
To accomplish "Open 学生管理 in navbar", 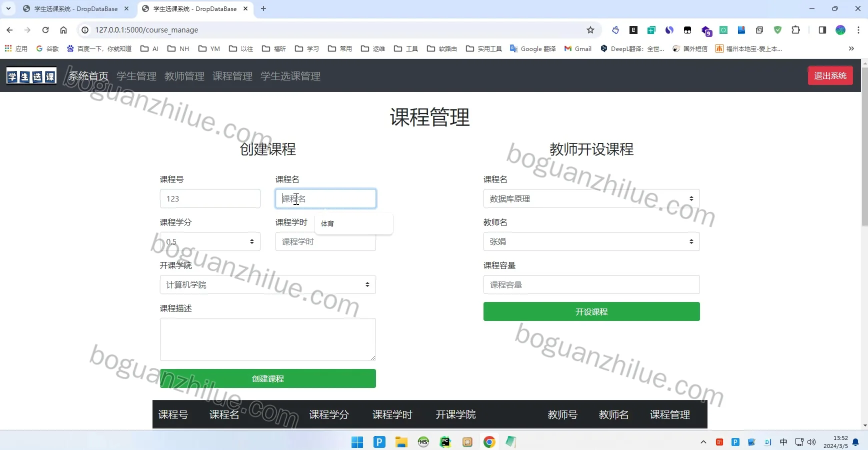I will click(136, 76).
